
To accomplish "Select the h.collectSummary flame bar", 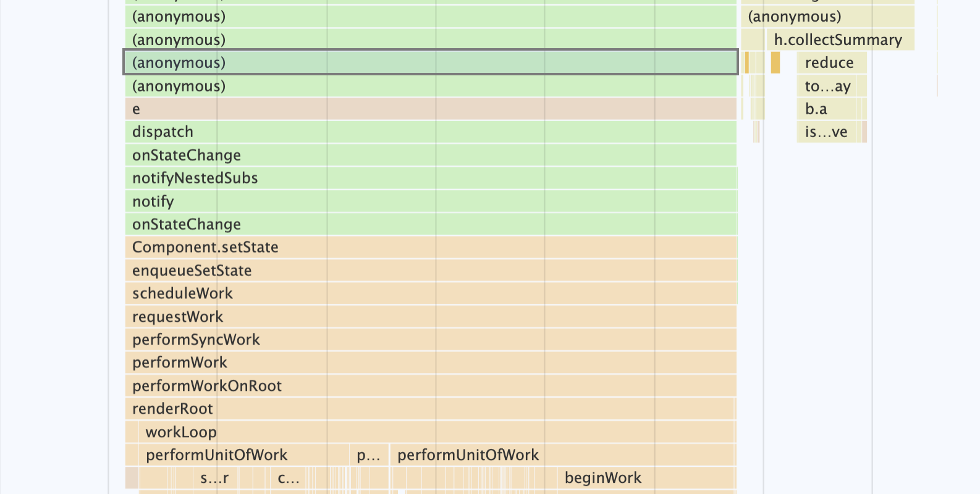I will point(839,40).
